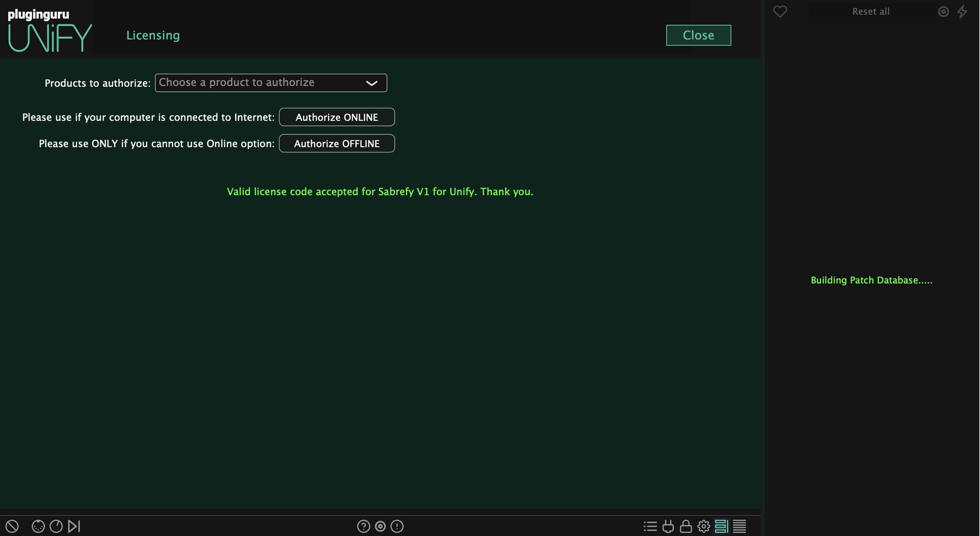Click the Close button in Licensing panel
This screenshot has height=536, width=980.
click(698, 35)
